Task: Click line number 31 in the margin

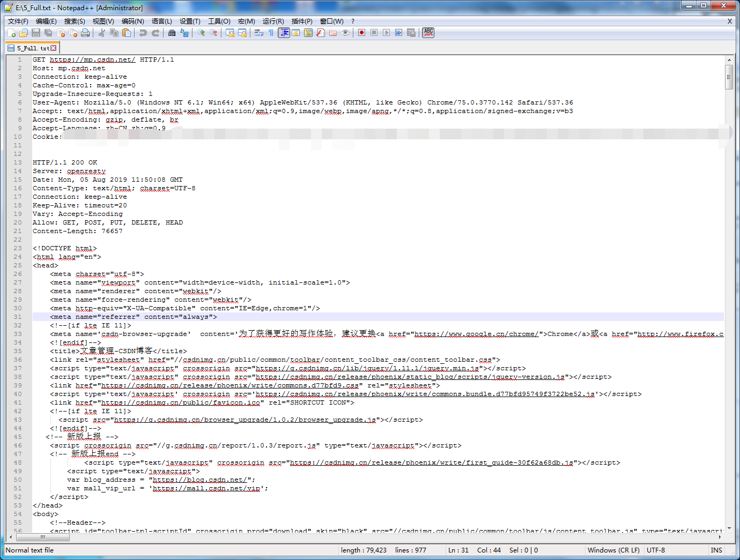Action: (18, 317)
